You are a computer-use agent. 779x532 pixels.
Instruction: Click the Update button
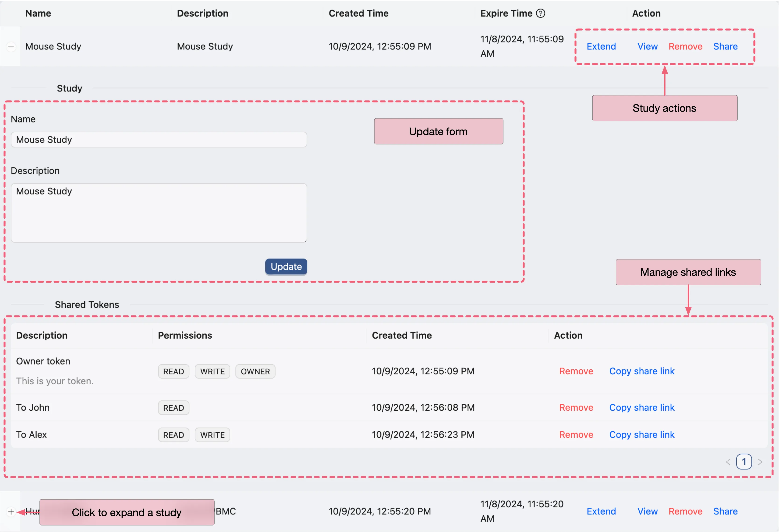(286, 267)
